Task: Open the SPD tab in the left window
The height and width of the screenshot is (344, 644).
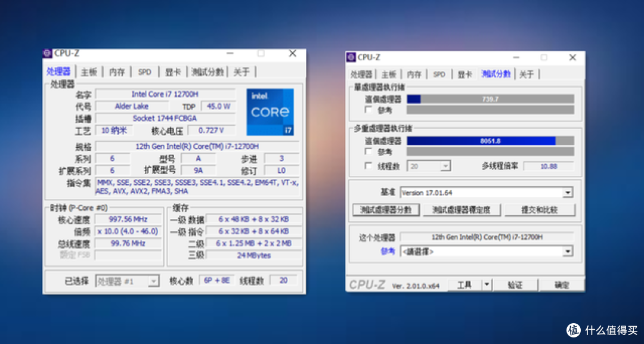Action: 144,72
